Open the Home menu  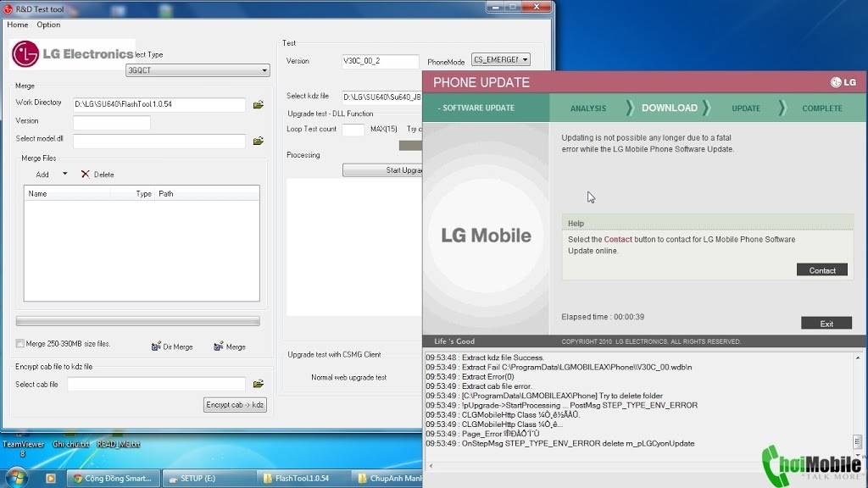(x=18, y=25)
